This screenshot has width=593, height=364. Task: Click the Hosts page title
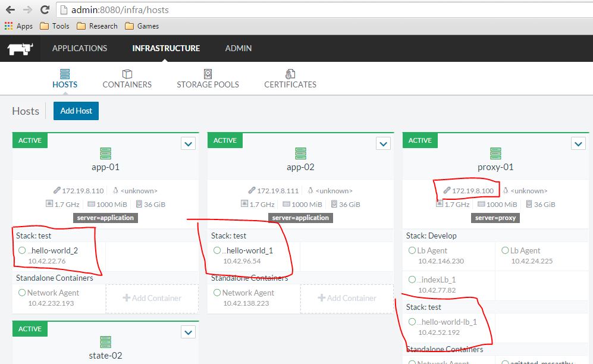[26, 111]
